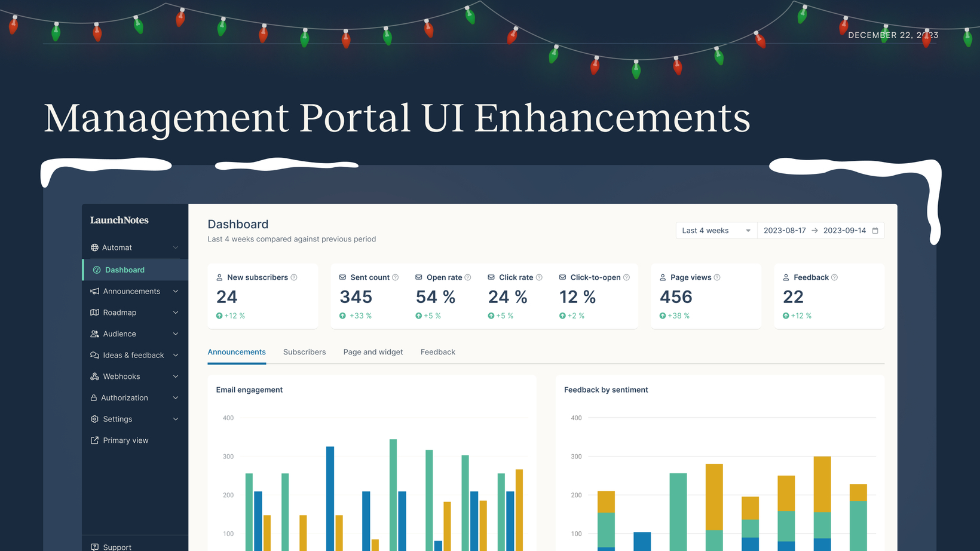The image size is (980, 551).
Task: Expand the Audience sidebar section chevron
Action: tap(176, 334)
